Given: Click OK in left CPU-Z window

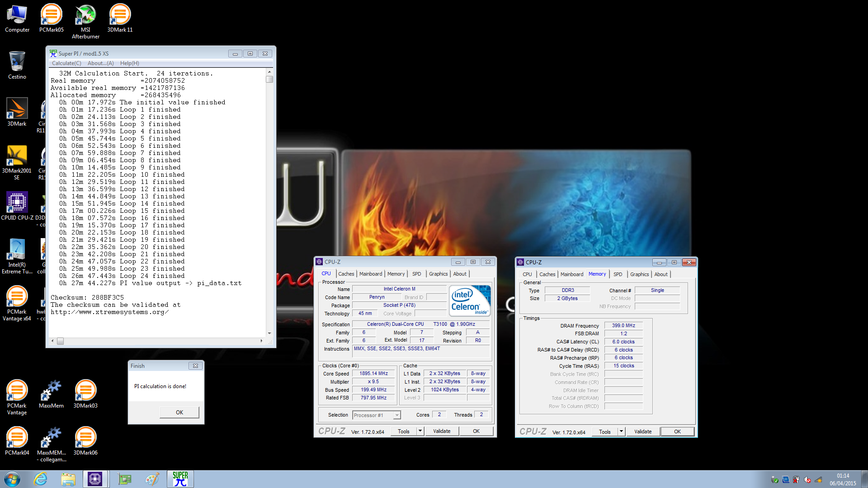Looking at the screenshot, I should click(476, 431).
